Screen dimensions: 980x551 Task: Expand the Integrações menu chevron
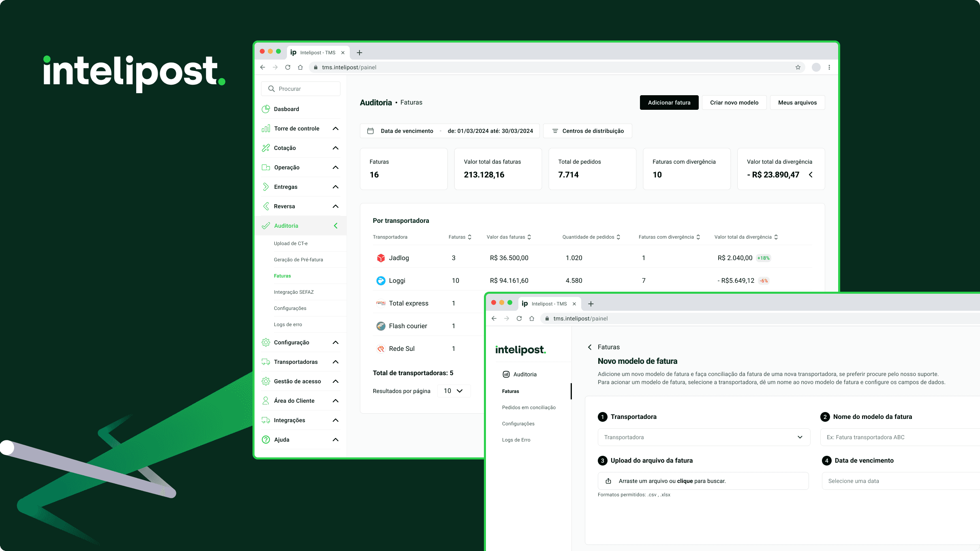pyautogui.click(x=336, y=420)
